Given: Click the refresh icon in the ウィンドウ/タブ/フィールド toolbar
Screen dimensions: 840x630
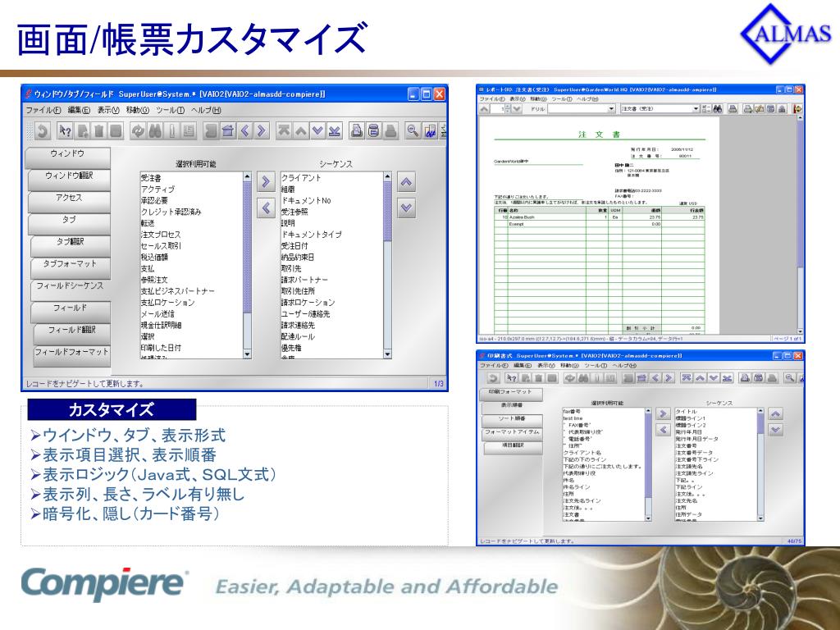Looking at the screenshot, I should 138,131.
